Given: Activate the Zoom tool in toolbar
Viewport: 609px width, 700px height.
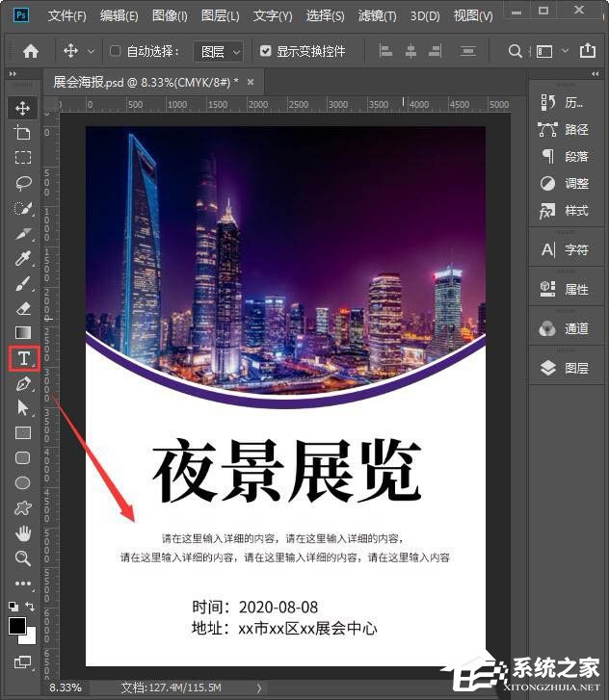Looking at the screenshot, I should tap(23, 558).
